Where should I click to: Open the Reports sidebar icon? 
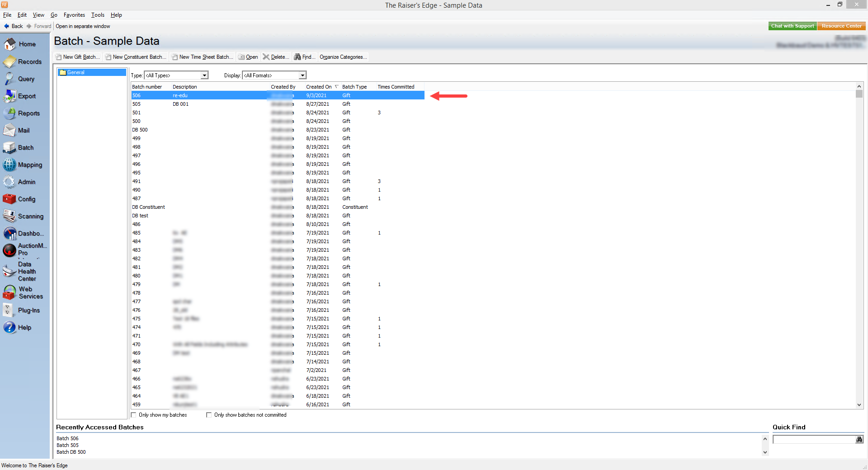pos(10,113)
